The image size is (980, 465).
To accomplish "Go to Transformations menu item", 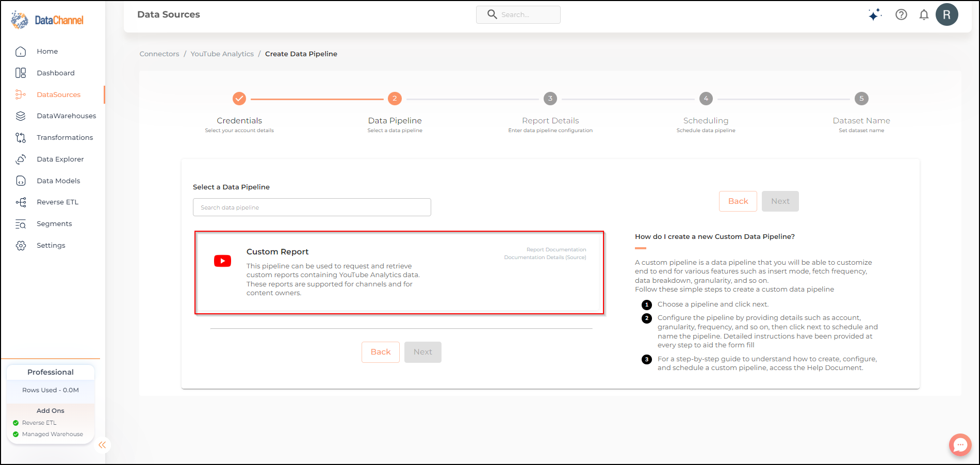I will (x=65, y=138).
